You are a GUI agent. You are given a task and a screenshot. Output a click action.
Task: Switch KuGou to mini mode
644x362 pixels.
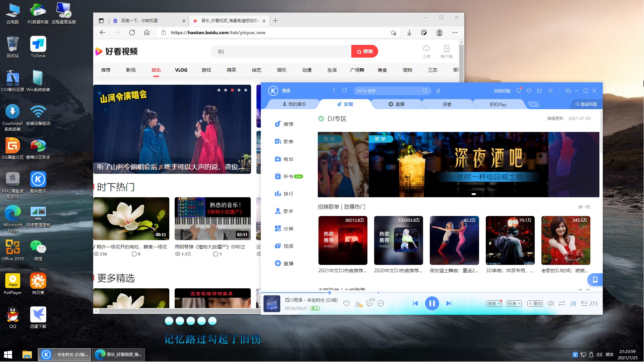pyautogui.click(x=568, y=91)
